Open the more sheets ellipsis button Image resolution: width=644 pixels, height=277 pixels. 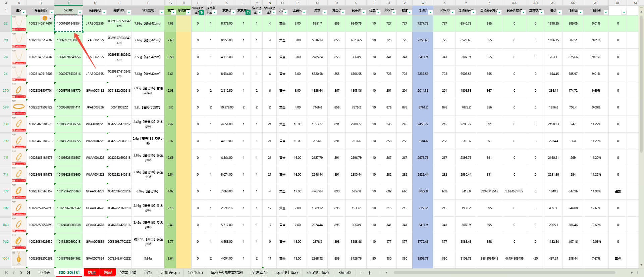[x=361, y=273]
